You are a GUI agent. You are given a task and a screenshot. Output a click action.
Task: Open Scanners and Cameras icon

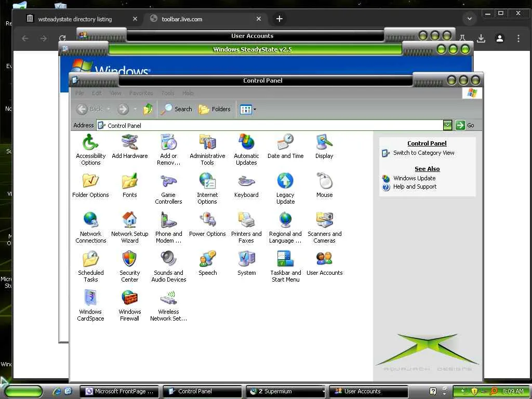(x=324, y=228)
